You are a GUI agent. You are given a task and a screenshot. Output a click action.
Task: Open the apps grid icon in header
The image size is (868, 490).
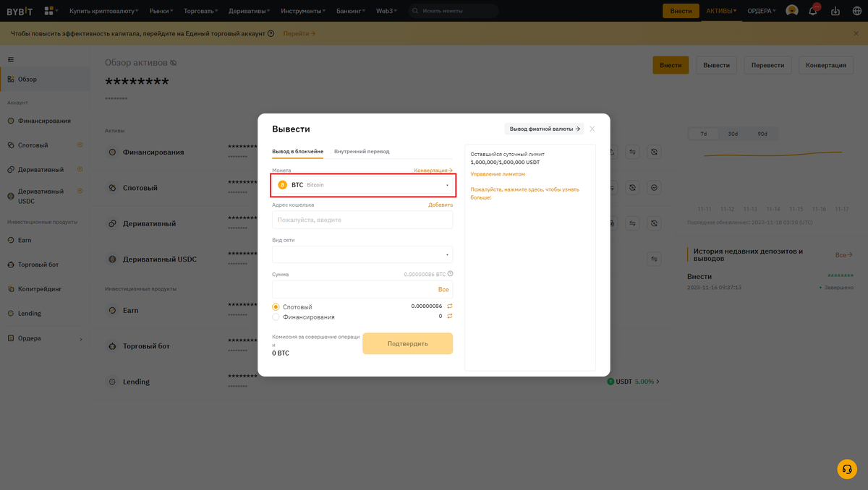tap(50, 11)
